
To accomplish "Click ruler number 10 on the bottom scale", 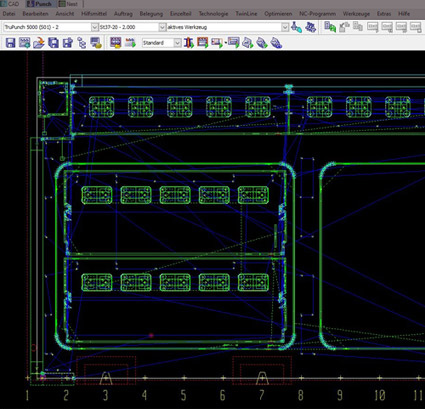I will (x=380, y=395).
